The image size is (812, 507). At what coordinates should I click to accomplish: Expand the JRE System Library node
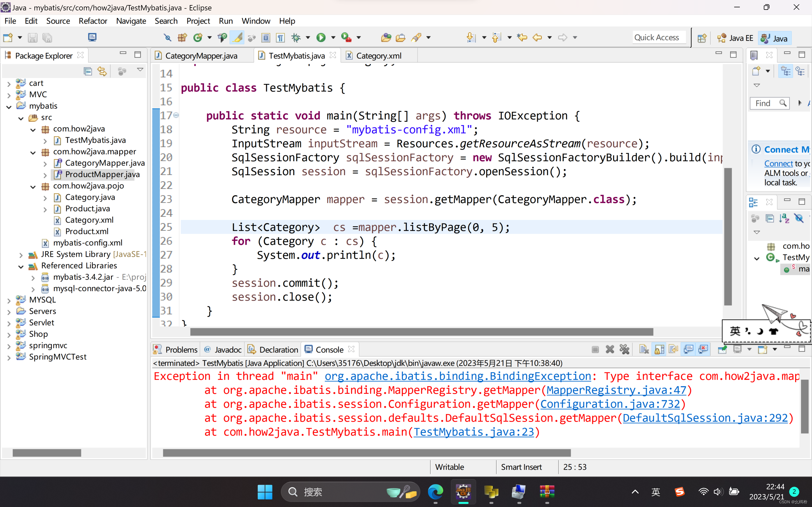coord(21,255)
